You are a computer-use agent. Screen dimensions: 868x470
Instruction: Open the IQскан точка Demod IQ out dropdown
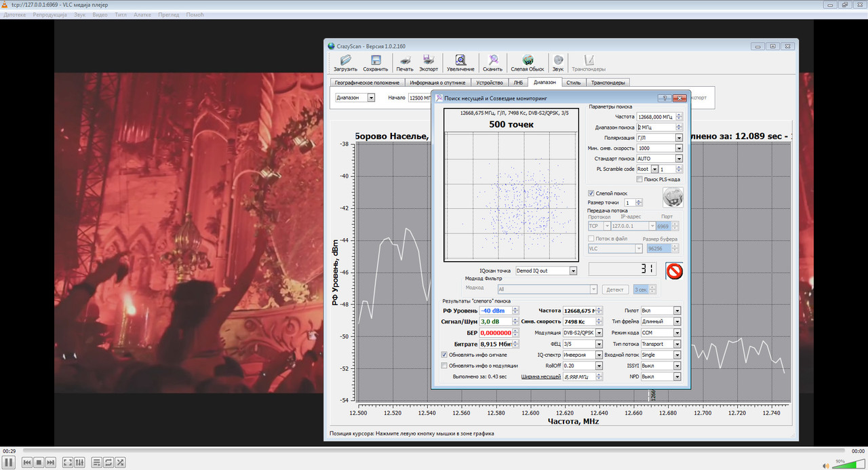pyautogui.click(x=573, y=271)
